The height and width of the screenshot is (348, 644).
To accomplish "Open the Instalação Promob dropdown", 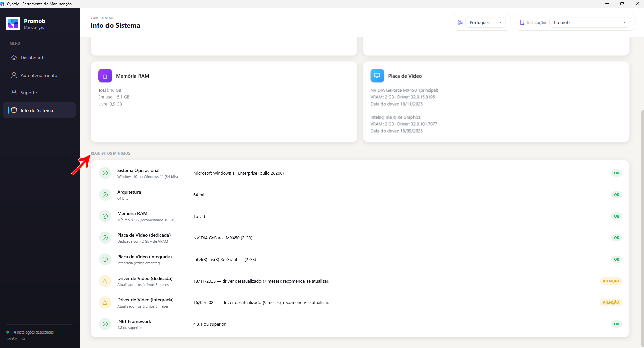I will coord(590,22).
